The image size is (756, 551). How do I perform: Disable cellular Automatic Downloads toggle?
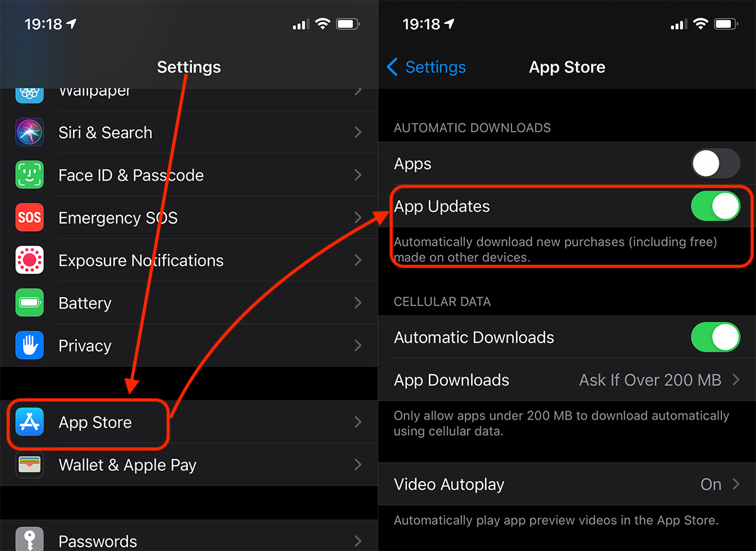pyautogui.click(x=715, y=338)
